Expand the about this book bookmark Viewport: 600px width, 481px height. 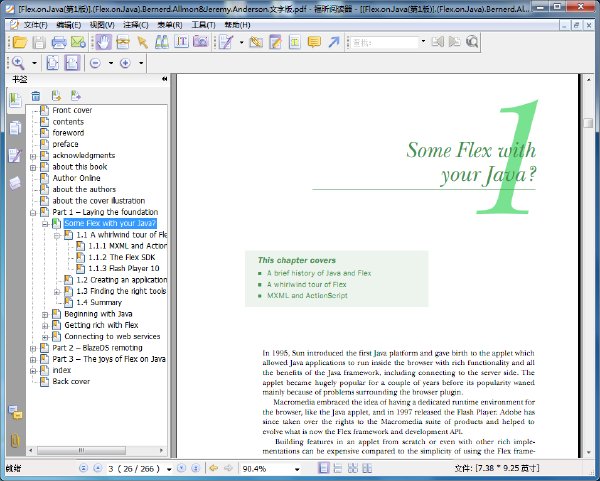coord(33,167)
